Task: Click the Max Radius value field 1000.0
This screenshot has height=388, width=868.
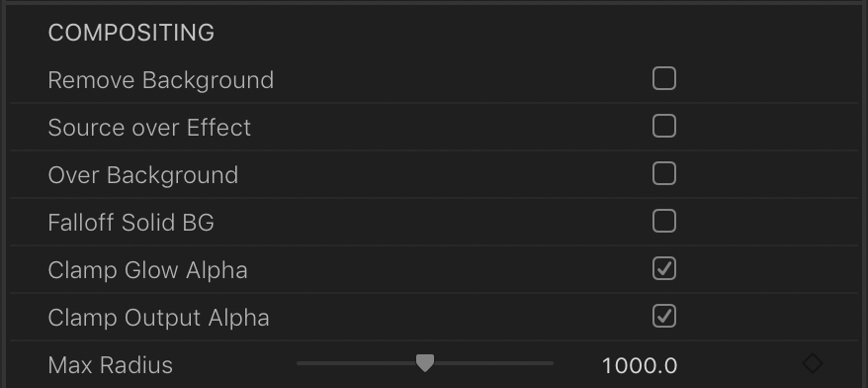Action: pyautogui.click(x=640, y=366)
